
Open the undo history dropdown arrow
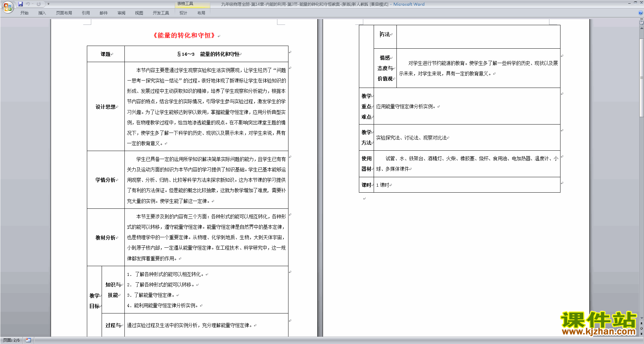(x=33, y=4)
